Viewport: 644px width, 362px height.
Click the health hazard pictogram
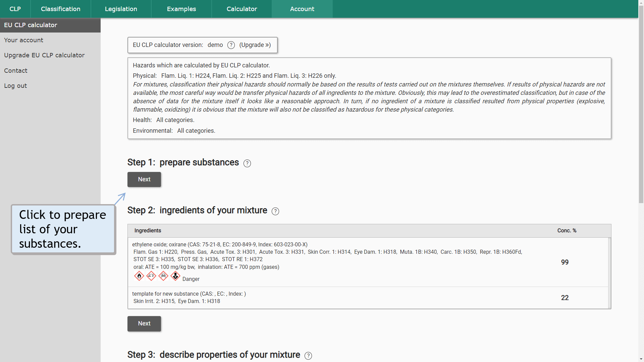point(175,276)
